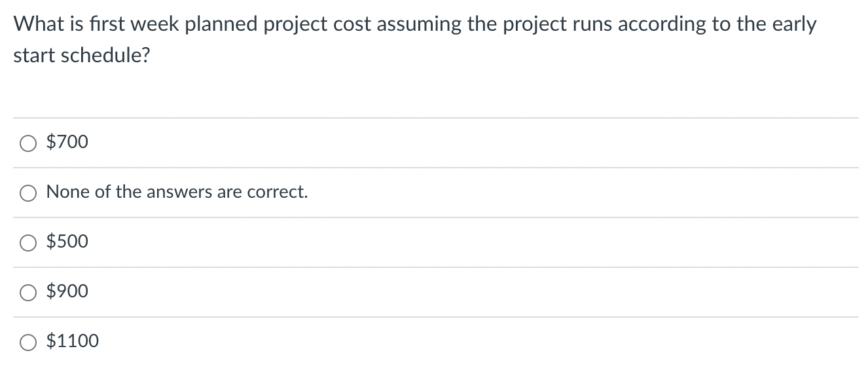
Task: Select the $700 radio button
Action: [27, 143]
